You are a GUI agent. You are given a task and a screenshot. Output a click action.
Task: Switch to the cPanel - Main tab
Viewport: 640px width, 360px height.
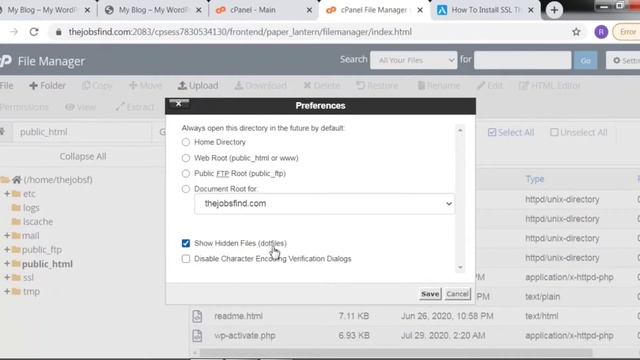click(x=264, y=10)
